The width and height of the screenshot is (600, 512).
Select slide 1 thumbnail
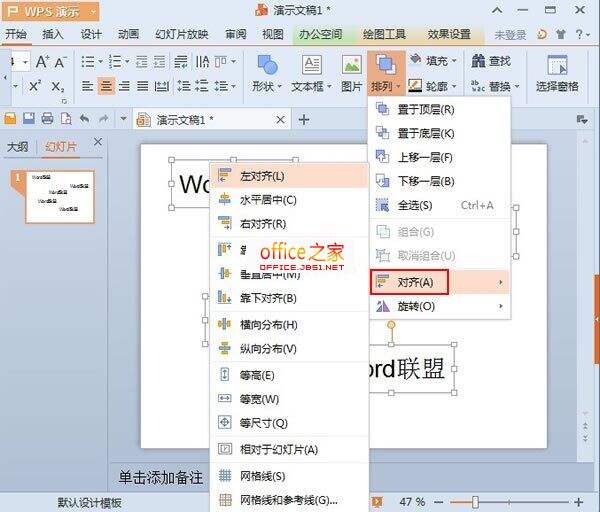[x=59, y=197]
